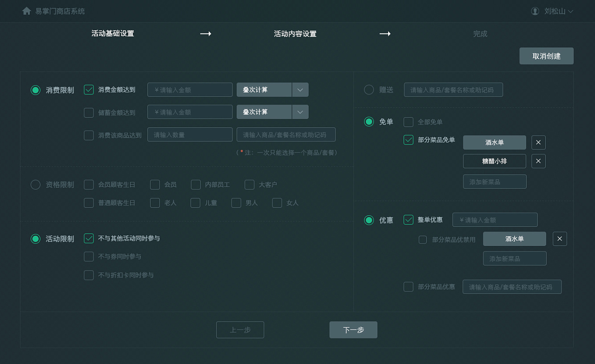The width and height of the screenshot is (595, 364).
Task: Uncheck 不与其他活动同时参与
Action: click(89, 238)
